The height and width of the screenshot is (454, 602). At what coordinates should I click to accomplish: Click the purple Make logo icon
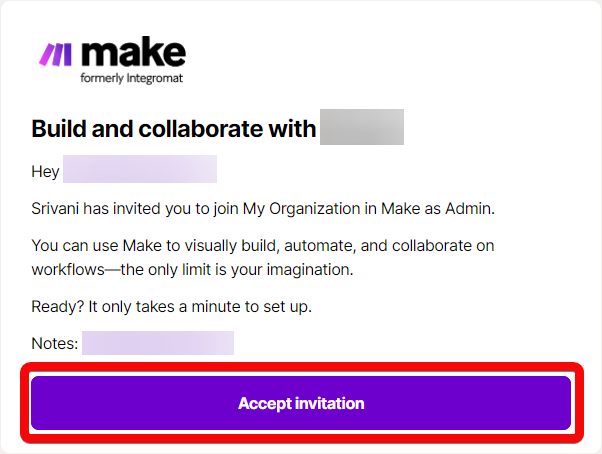[x=54, y=54]
